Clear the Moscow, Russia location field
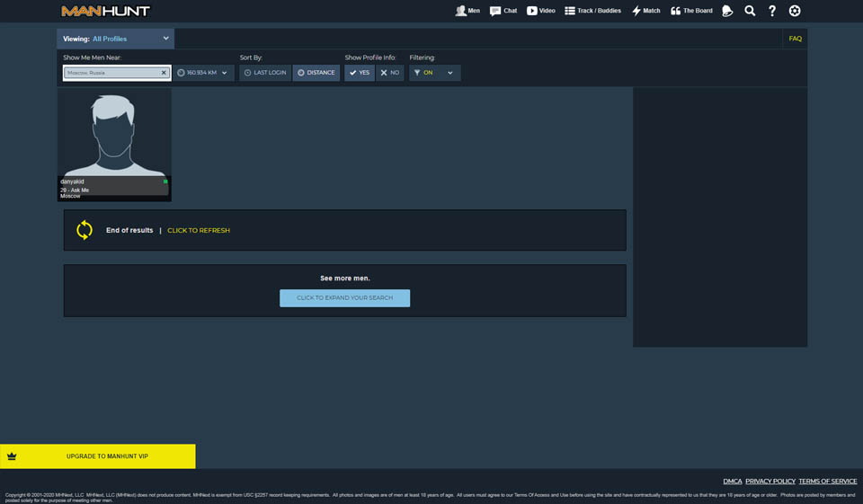This screenshot has height=504, width=863. click(164, 73)
